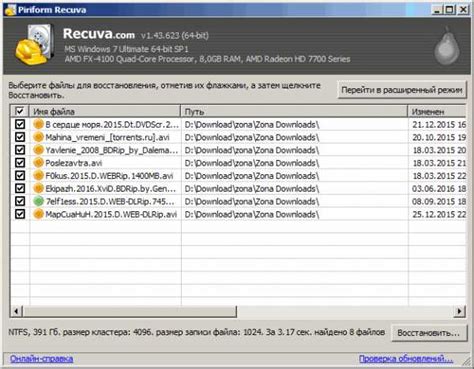This screenshot has width=474, height=369.
Task: Click the status icon beside MapCuaHuH.2015 file
Action: (x=38, y=214)
